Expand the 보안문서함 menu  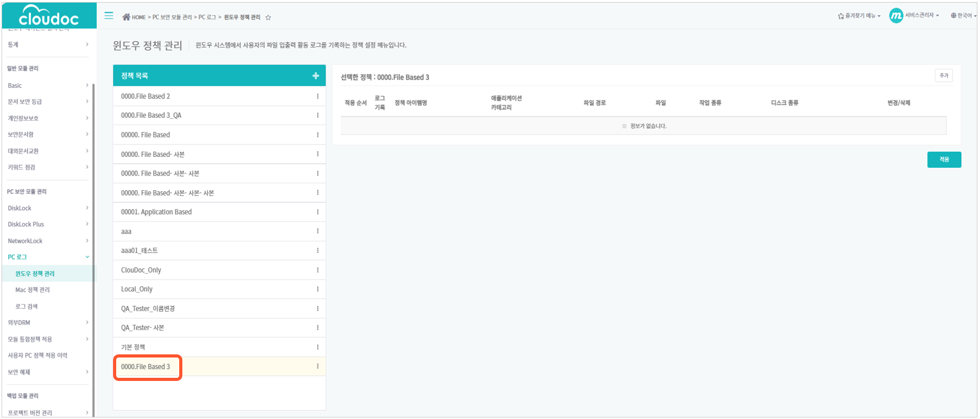[x=47, y=134]
